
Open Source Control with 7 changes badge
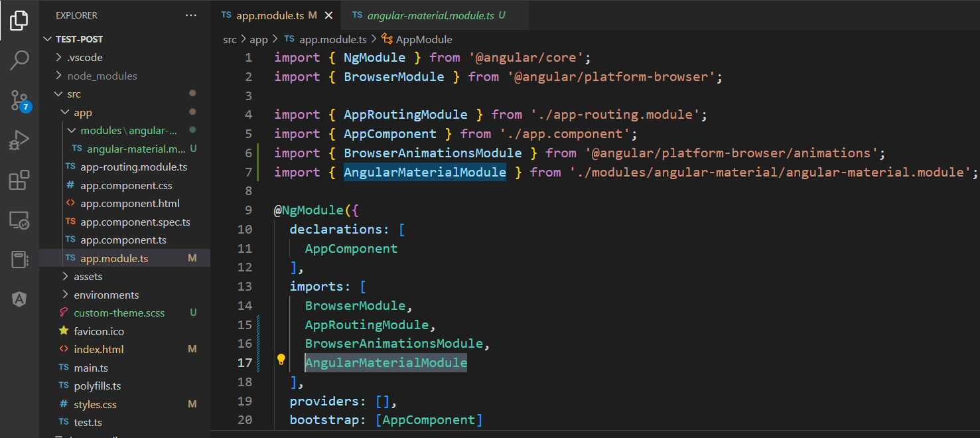20,100
